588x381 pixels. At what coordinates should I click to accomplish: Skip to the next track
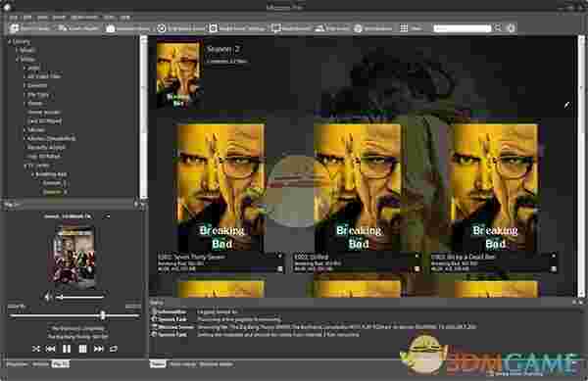pyautogui.click(x=98, y=349)
